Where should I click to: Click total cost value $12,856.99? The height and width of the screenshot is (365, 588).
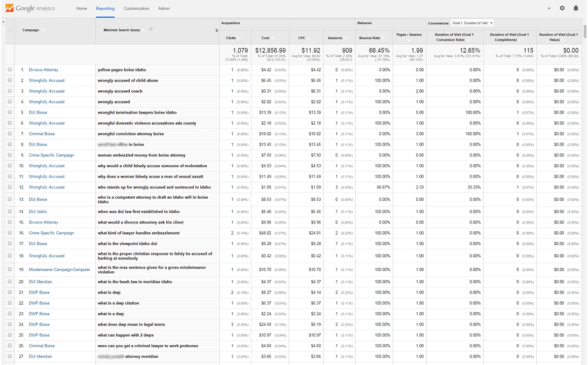pyautogui.click(x=270, y=50)
